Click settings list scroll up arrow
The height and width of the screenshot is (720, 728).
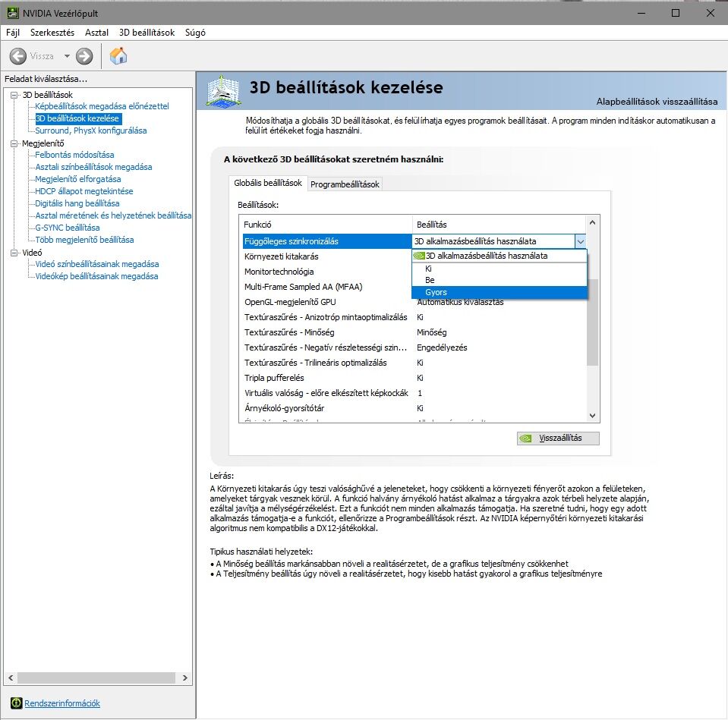(x=592, y=223)
